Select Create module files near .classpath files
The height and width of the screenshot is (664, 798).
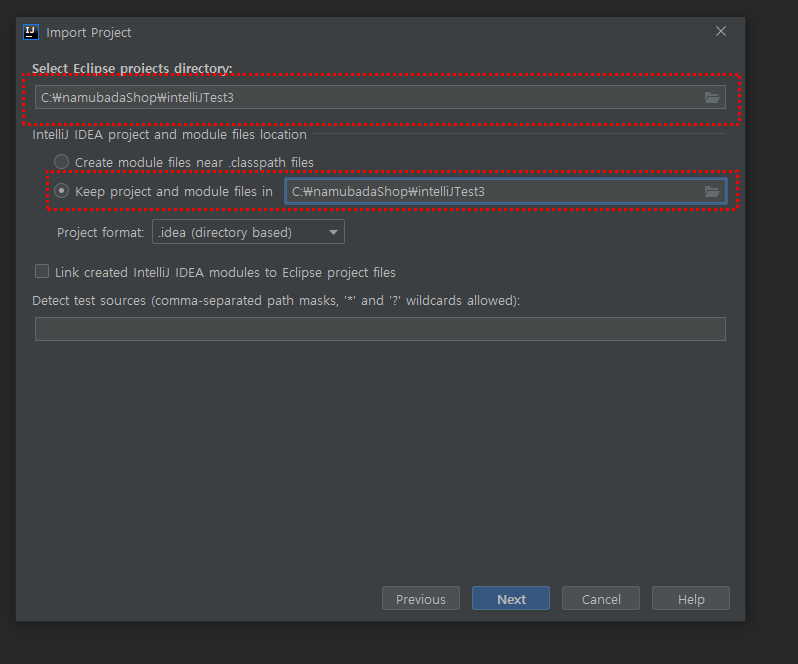(62, 162)
